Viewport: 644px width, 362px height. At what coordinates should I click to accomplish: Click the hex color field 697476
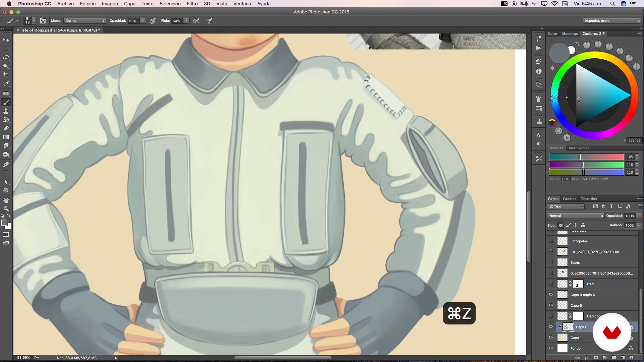click(634, 140)
